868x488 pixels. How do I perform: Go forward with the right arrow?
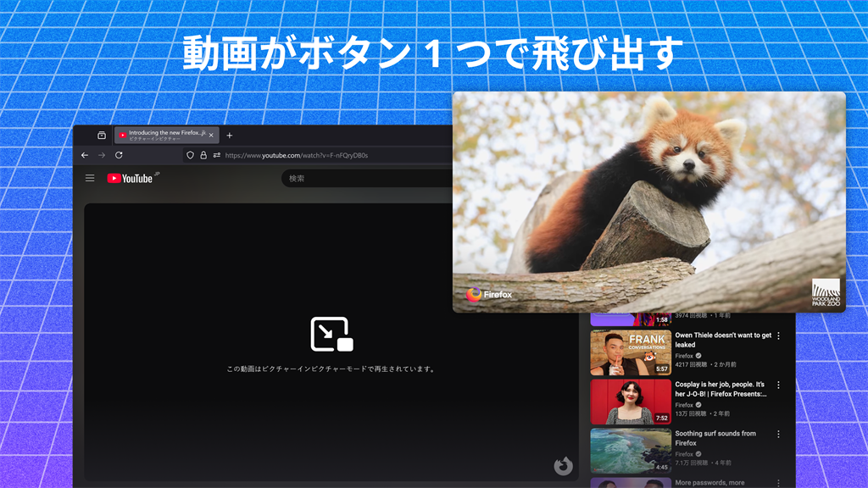click(x=102, y=156)
